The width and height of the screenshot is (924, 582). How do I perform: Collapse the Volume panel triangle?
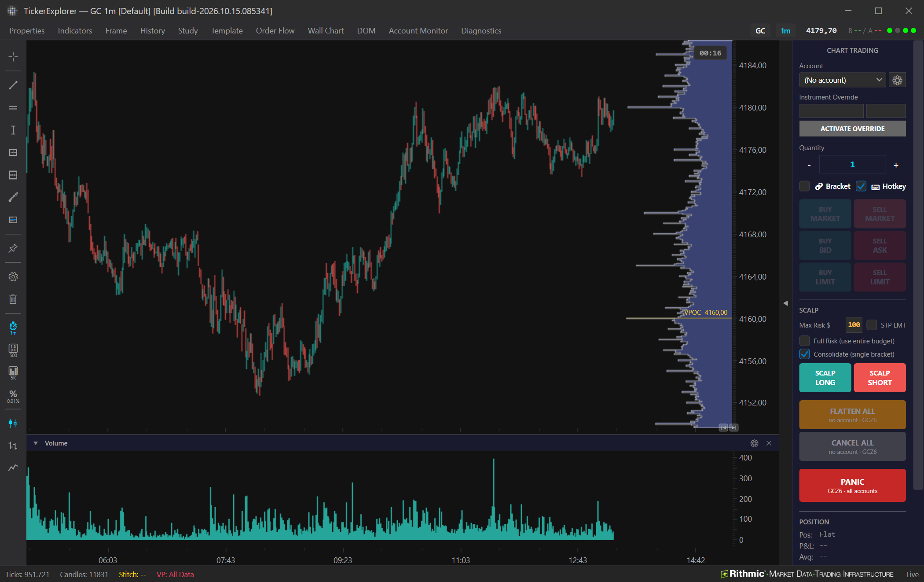click(x=36, y=443)
